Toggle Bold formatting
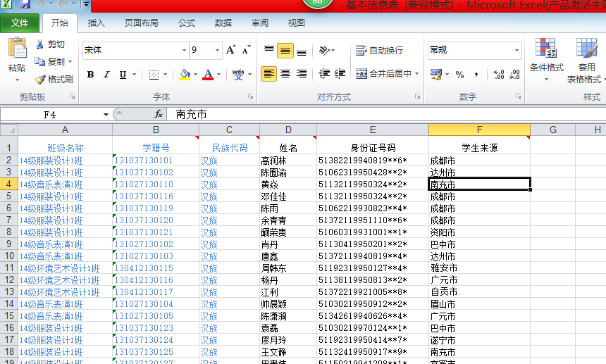606x364 pixels. tap(90, 75)
